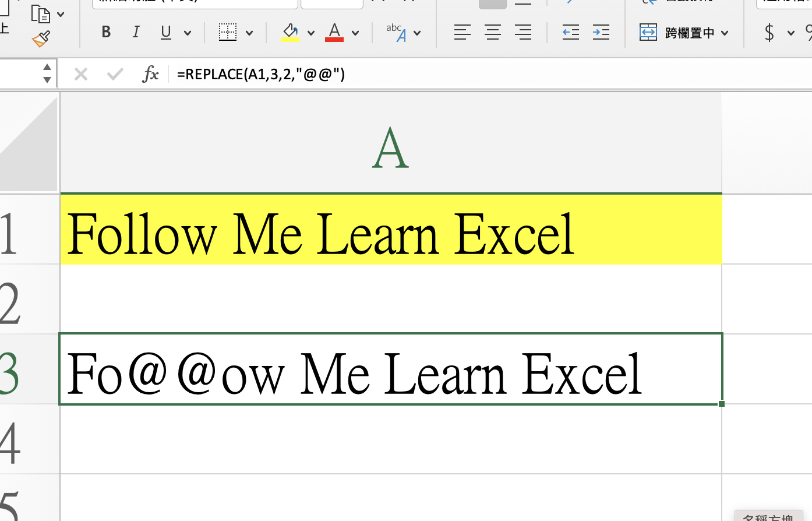The width and height of the screenshot is (812, 521).
Task: Select the entire sheet via corner triangle
Action: (29, 143)
